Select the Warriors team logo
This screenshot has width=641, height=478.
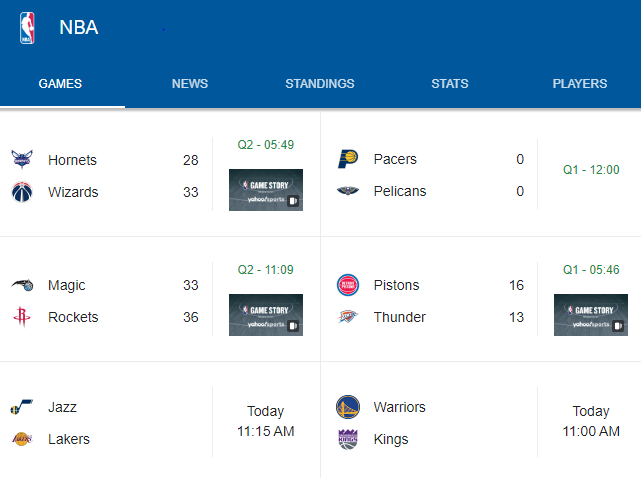point(348,407)
